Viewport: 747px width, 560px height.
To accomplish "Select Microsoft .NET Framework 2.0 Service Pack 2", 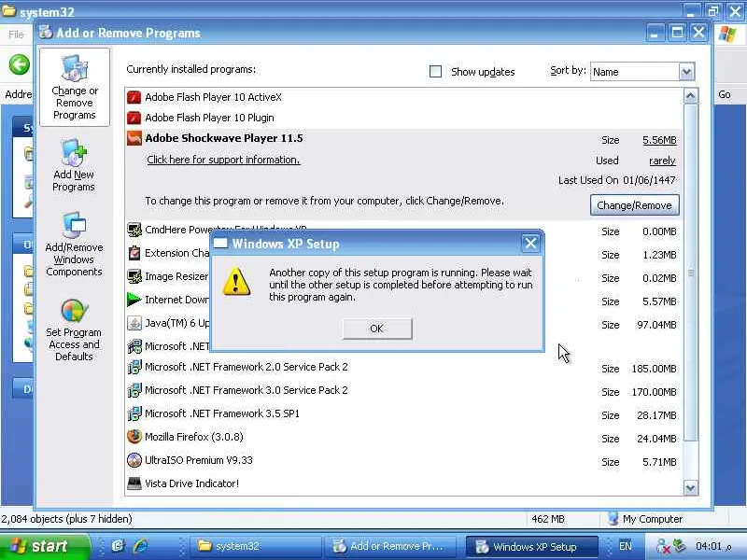I will click(x=404, y=367).
